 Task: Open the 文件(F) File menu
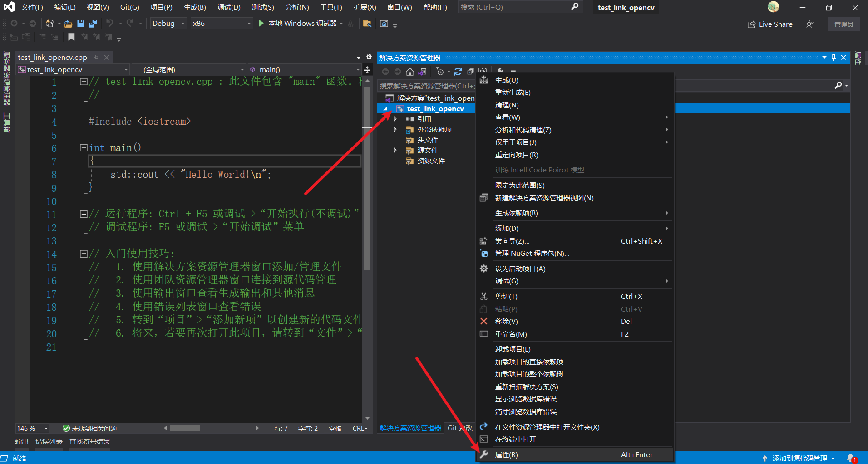(32, 7)
